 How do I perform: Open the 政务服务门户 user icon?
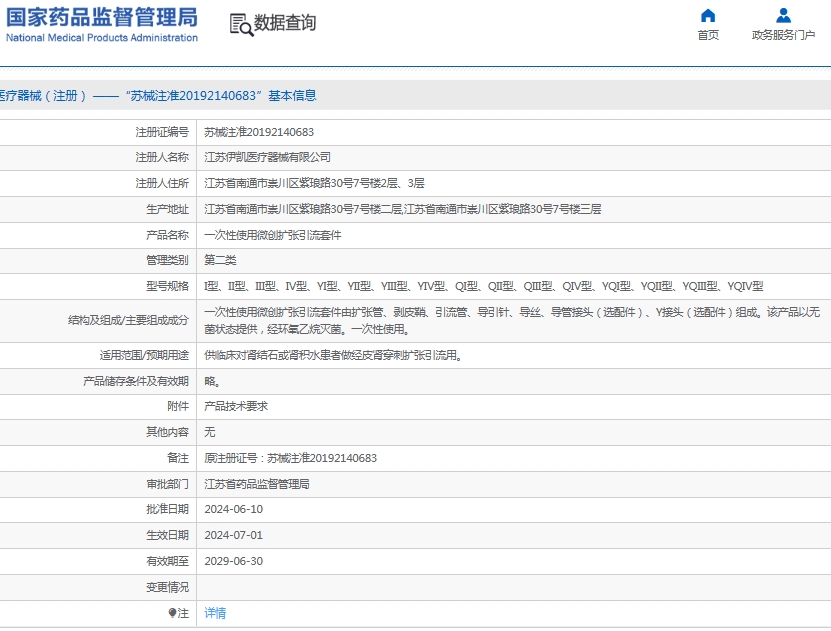tap(783, 15)
